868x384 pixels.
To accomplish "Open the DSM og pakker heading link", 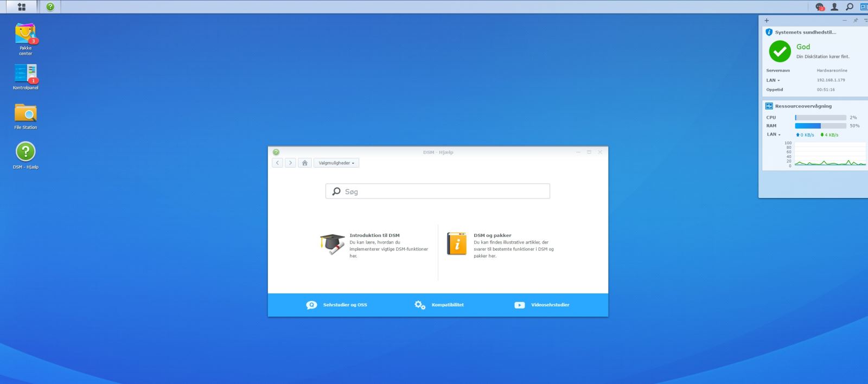I will pyautogui.click(x=493, y=235).
